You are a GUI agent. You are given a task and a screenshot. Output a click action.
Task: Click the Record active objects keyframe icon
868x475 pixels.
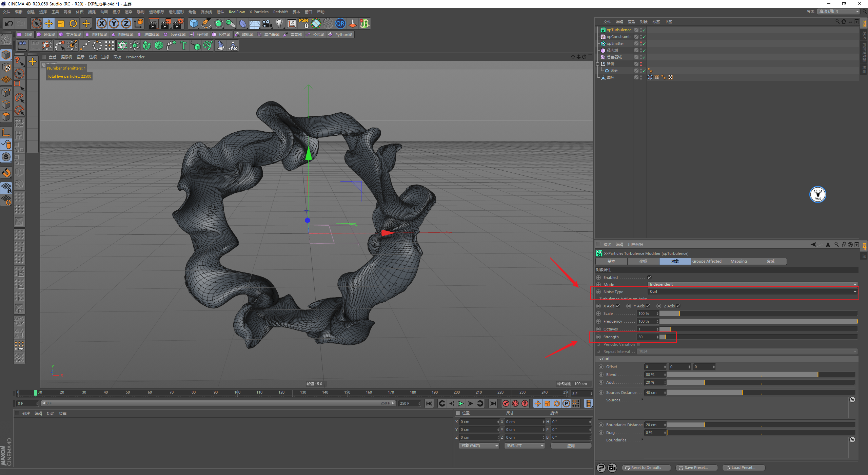(x=506, y=403)
